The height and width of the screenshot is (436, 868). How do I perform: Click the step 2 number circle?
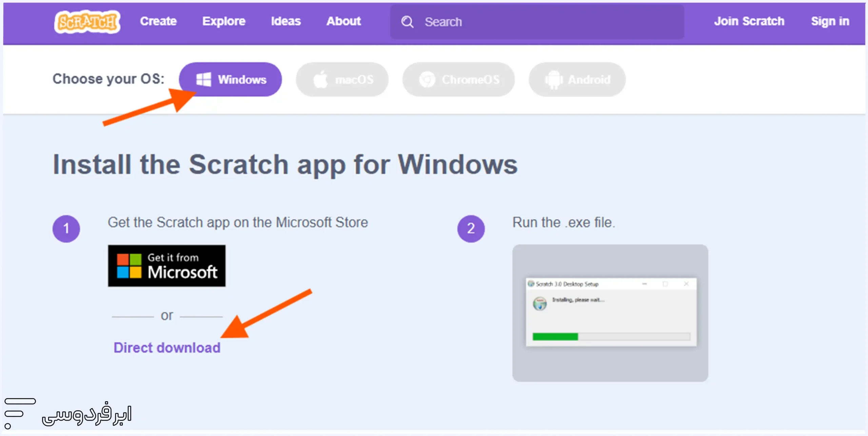[471, 229]
